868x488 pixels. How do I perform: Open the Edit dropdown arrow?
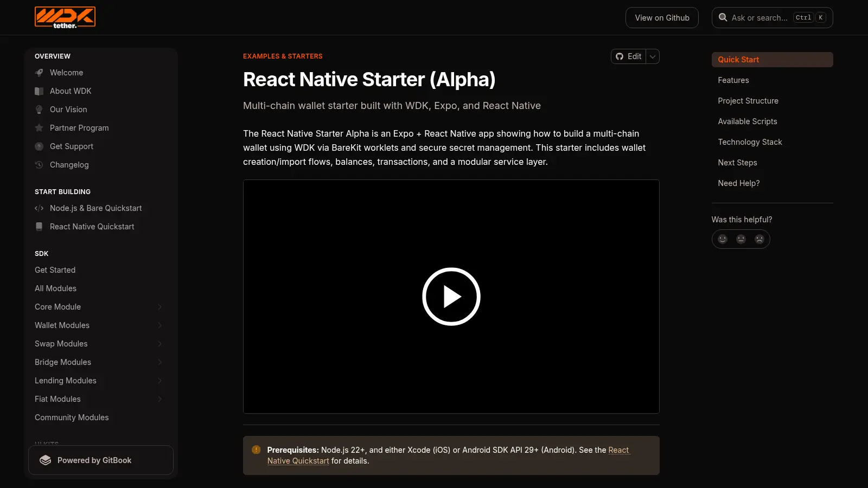[653, 56]
